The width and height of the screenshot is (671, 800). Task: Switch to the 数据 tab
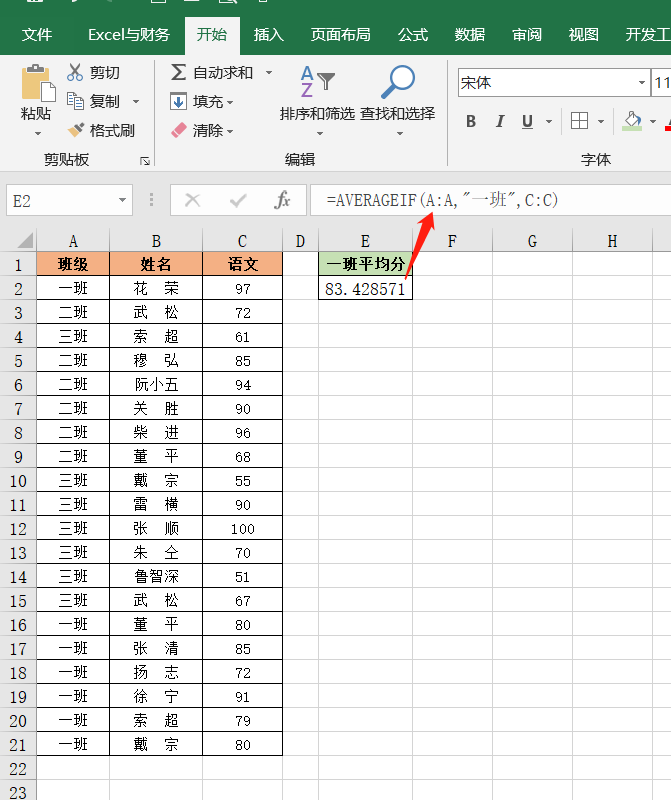tap(469, 35)
